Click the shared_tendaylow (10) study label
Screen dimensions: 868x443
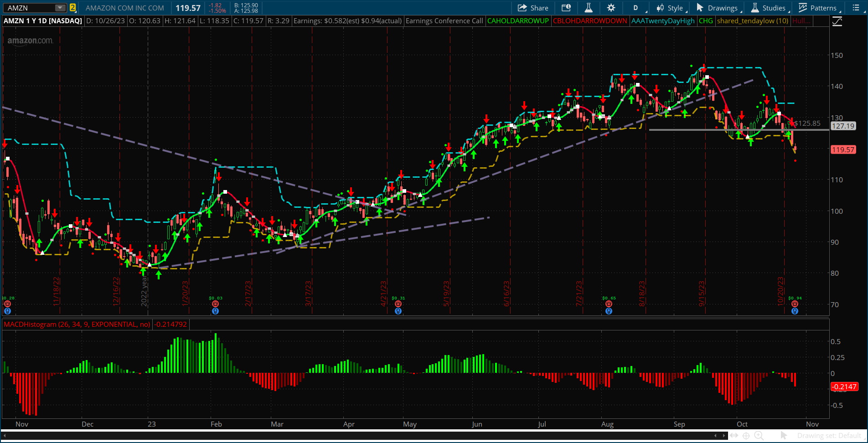point(753,21)
